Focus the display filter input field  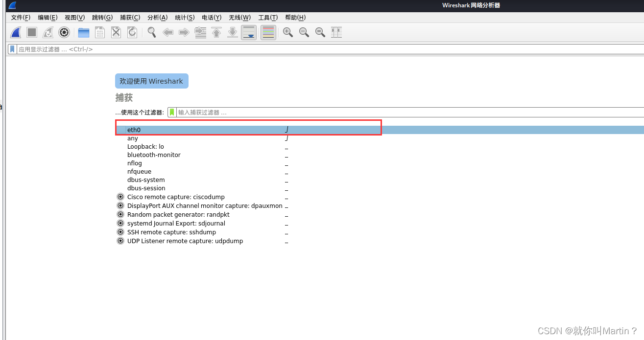331,49
